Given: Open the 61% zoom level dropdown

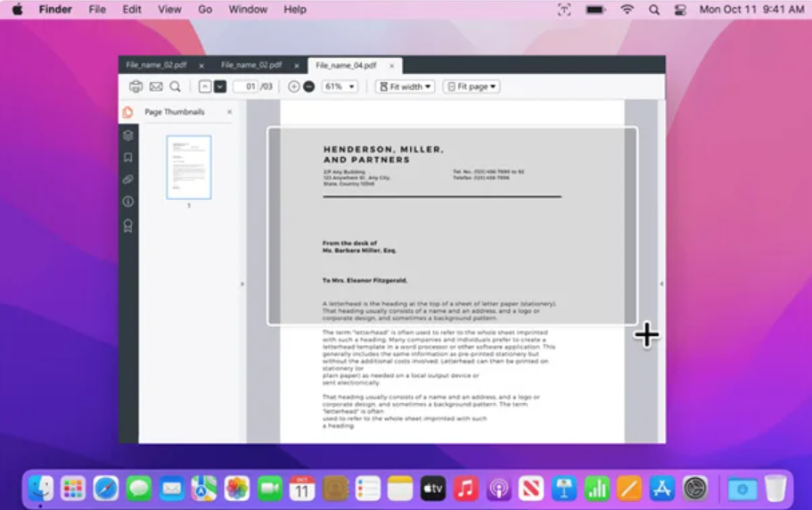Looking at the screenshot, I should pyautogui.click(x=340, y=86).
